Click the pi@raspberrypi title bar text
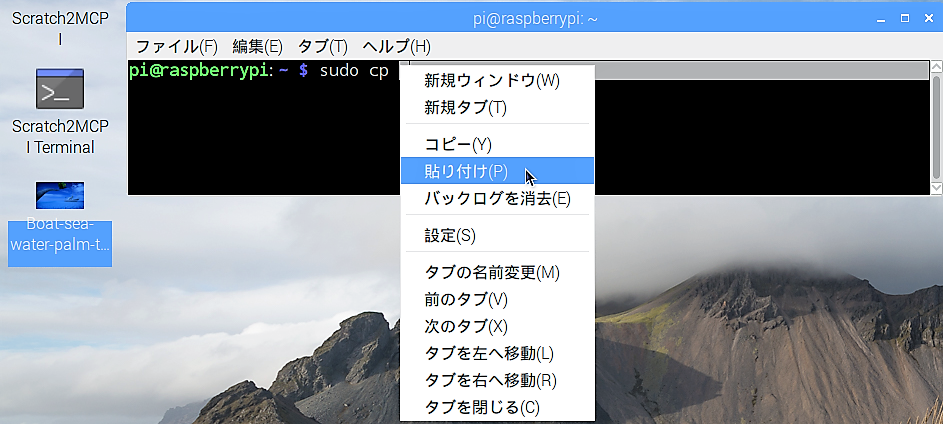 (535, 19)
